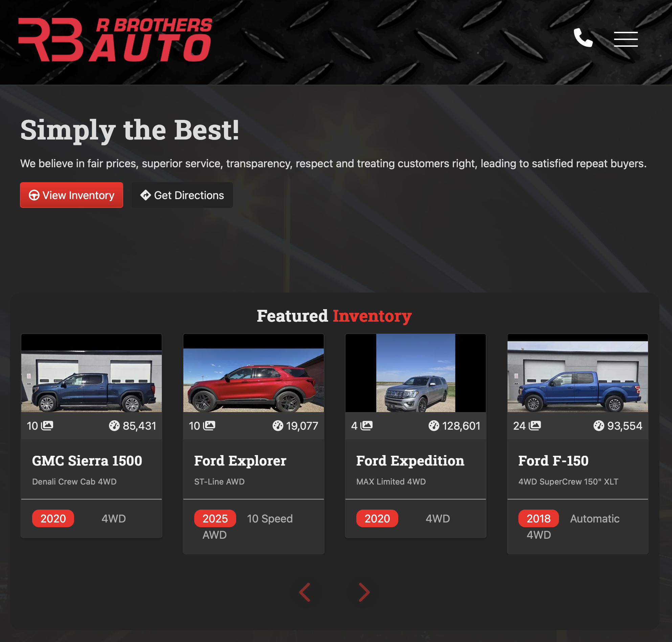Click the Simply the Best! headline
The image size is (672, 642).
(x=130, y=130)
